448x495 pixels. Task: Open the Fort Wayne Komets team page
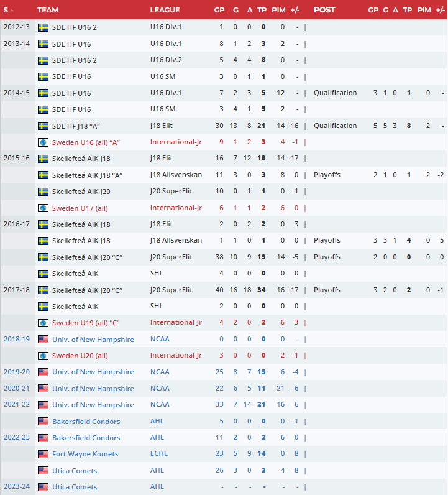pos(85,454)
